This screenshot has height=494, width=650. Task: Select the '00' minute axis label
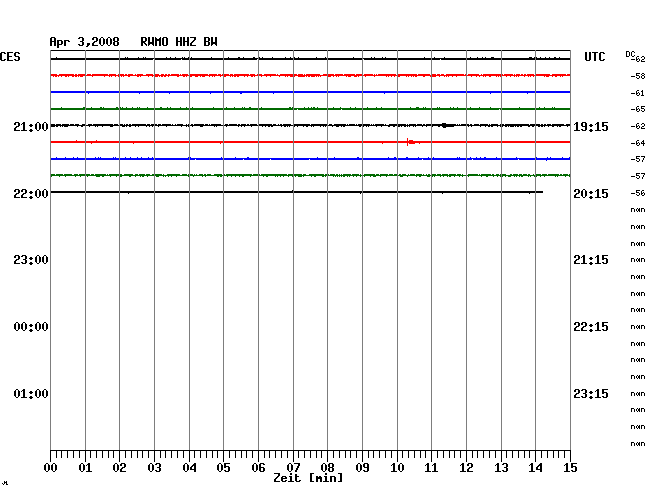(51, 467)
